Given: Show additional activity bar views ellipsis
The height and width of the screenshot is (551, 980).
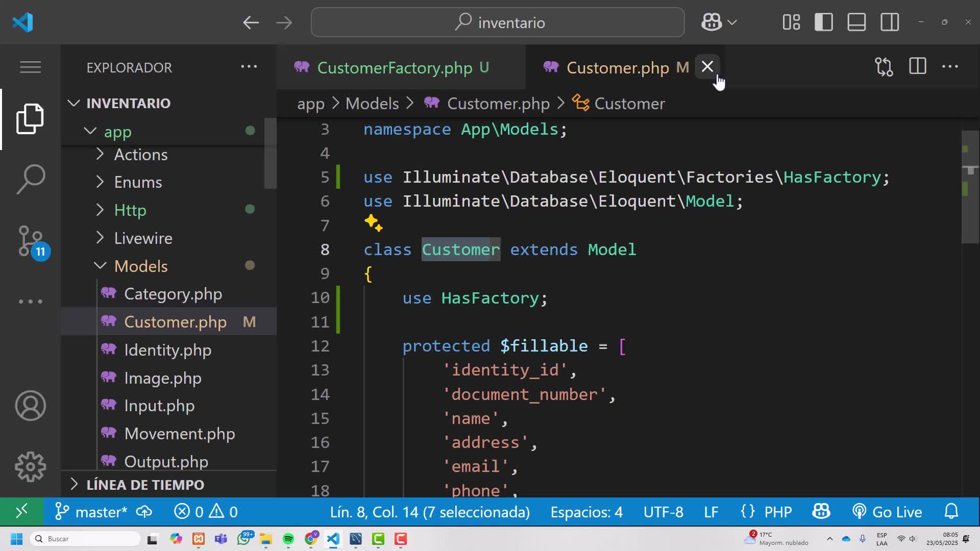Looking at the screenshot, I should pos(30,302).
